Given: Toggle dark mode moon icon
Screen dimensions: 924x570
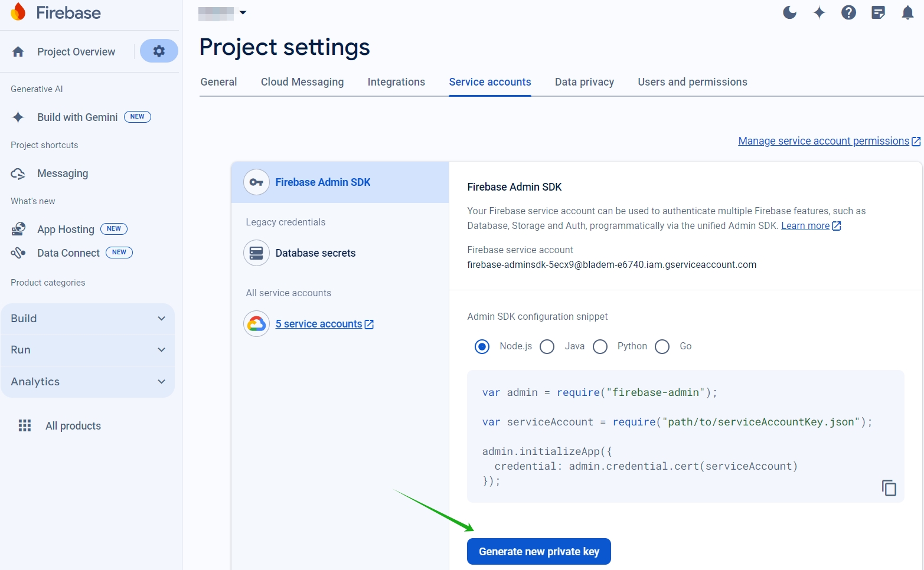Looking at the screenshot, I should [x=789, y=12].
